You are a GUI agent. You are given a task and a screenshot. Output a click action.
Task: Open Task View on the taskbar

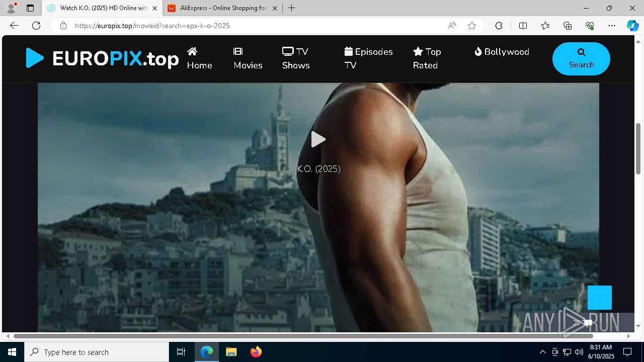(x=181, y=352)
